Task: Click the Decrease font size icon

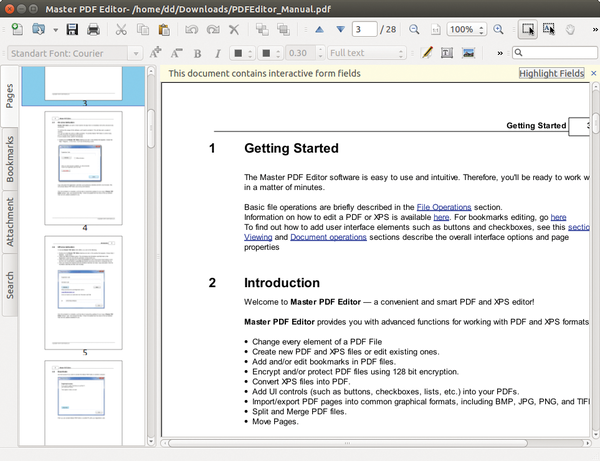Action: [x=176, y=53]
